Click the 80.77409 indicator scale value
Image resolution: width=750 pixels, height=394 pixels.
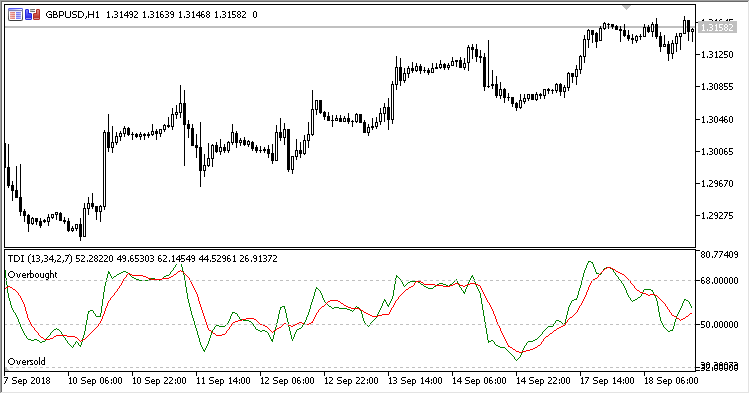coord(719,254)
